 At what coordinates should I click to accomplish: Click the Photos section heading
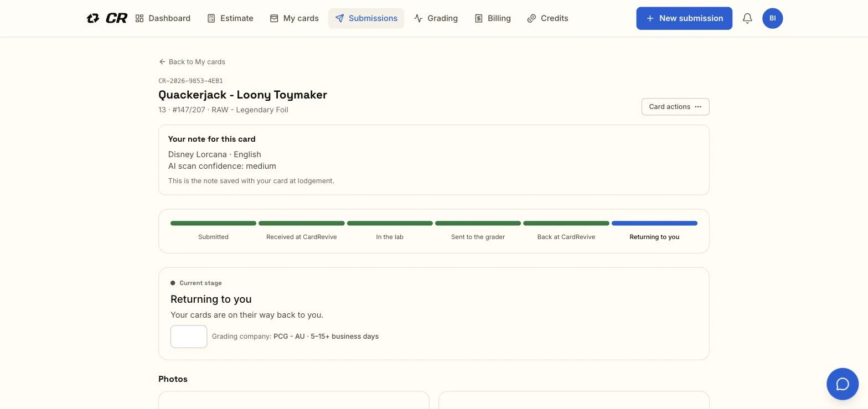click(173, 379)
